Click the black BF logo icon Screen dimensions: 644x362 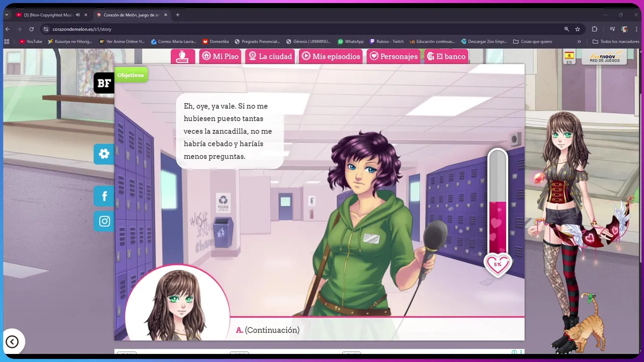pyautogui.click(x=104, y=83)
